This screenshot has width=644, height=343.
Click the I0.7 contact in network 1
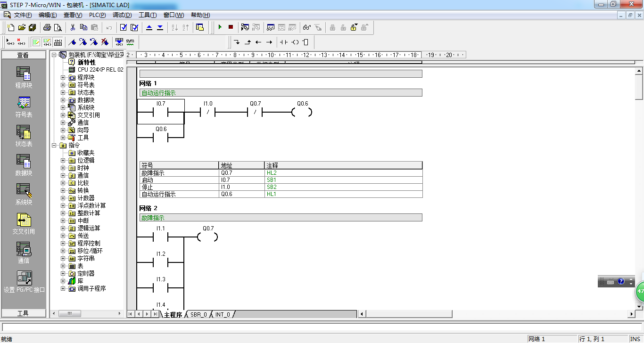[x=161, y=112]
